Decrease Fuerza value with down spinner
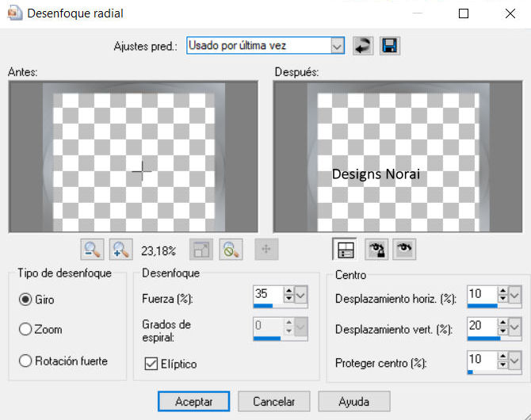531x420 pixels. pos(288,299)
